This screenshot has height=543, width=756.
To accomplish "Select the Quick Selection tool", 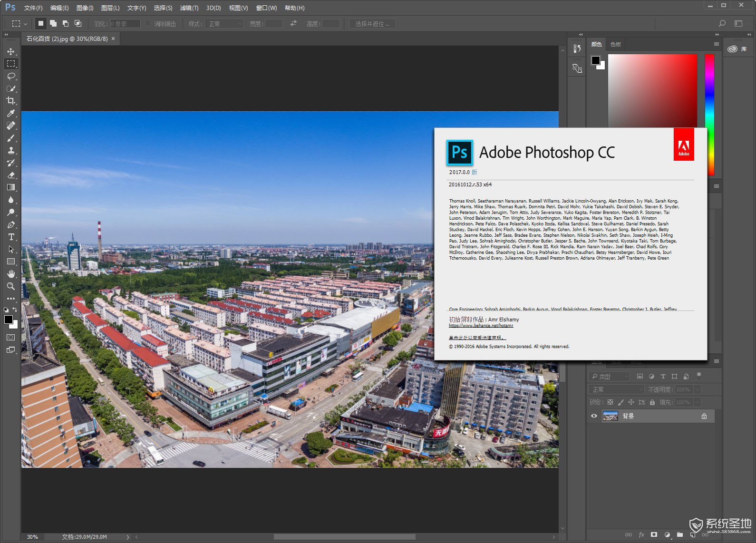I will coord(11,88).
